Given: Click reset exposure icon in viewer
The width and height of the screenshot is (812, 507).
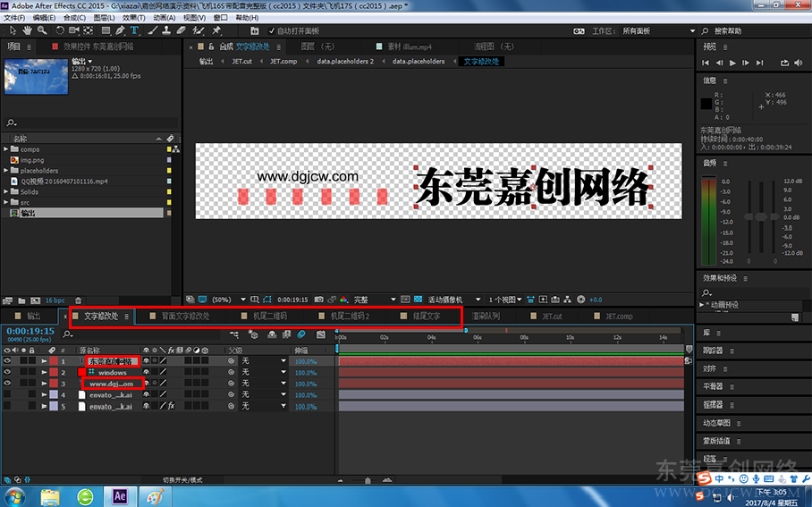Looking at the screenshot, I should 581,300.
